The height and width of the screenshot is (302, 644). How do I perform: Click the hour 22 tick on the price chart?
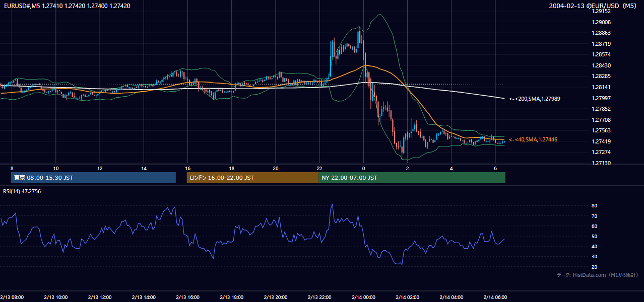[x=319, y=168]
